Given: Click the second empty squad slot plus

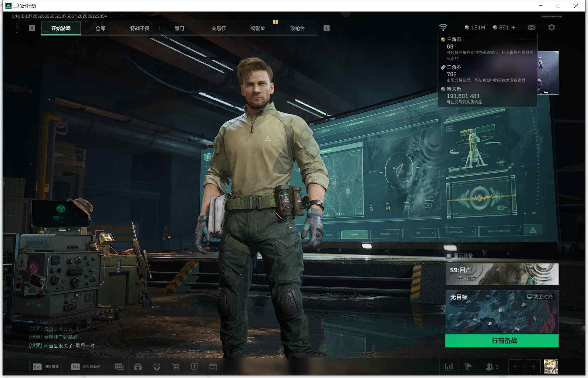Looking at the screenshot, I should [533, 367].
